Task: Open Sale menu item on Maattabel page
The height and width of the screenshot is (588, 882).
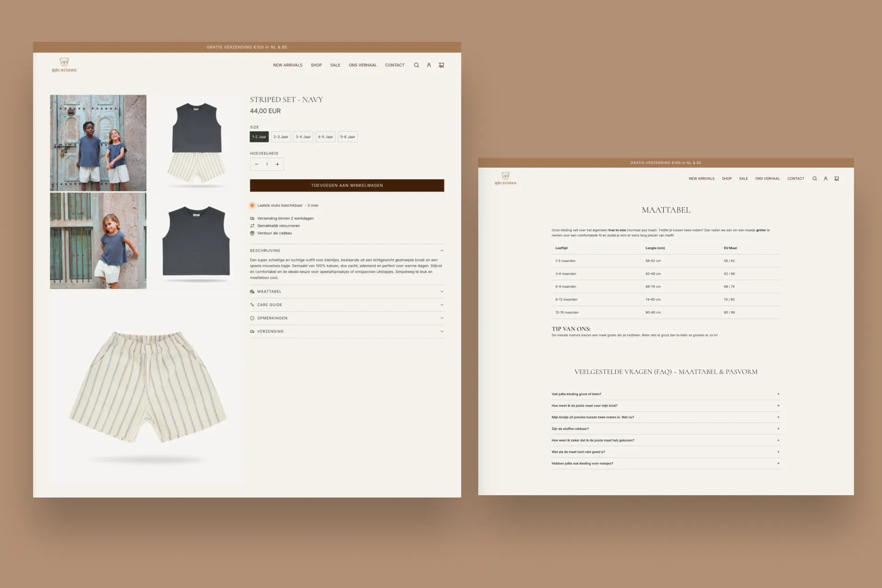Action: [x=743, y=179]
